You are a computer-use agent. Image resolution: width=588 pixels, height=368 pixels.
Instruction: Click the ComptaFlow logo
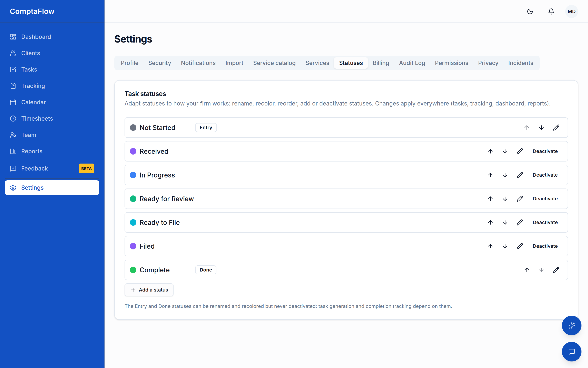coord(32,11)
